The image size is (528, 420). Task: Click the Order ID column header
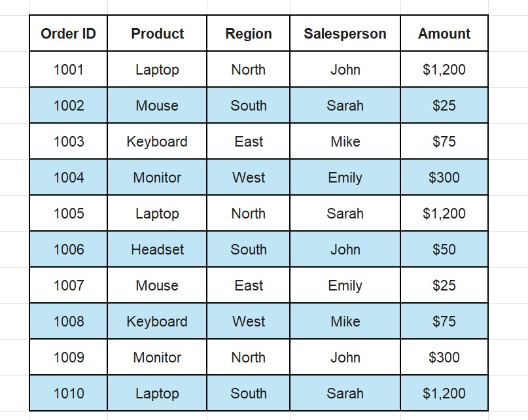click(68, 34)
